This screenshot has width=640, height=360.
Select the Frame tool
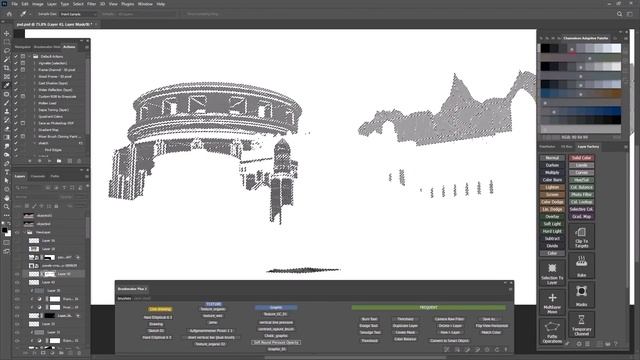click(x=6, y=77)
